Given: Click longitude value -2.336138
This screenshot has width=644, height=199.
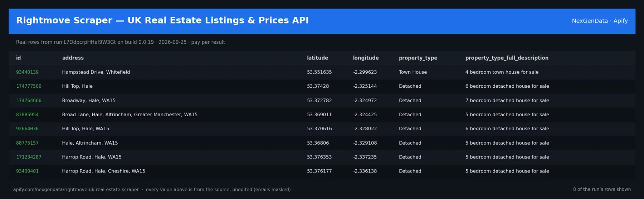Looking at the screenshot, I should pos(365,171).
